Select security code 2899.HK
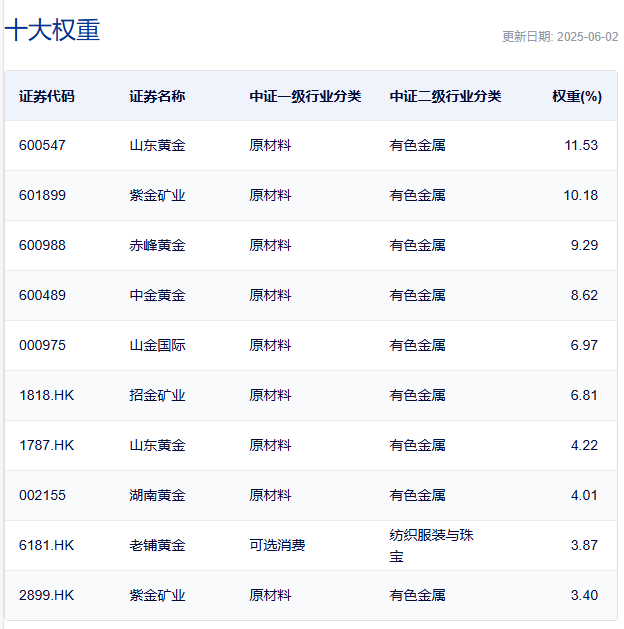 pos(46,595)
